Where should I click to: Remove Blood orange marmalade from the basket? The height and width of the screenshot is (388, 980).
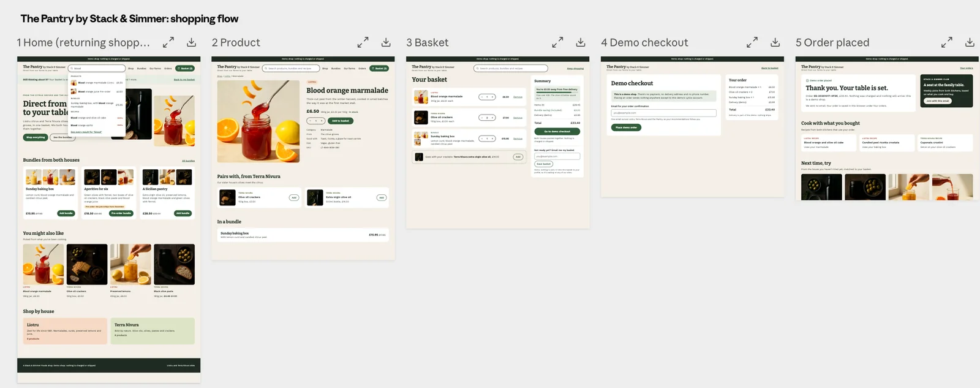(518, 97)
